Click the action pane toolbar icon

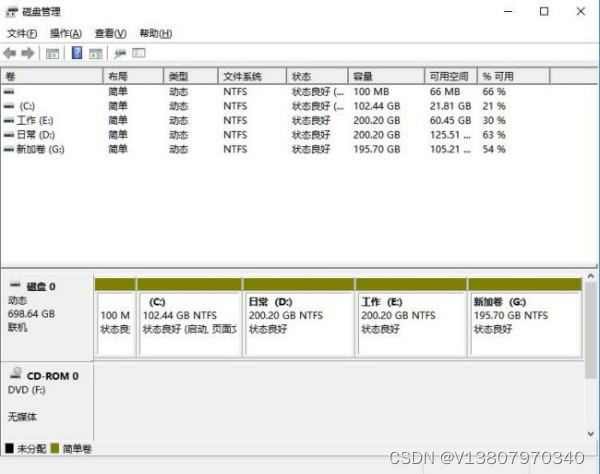click(x=96, y=54)
